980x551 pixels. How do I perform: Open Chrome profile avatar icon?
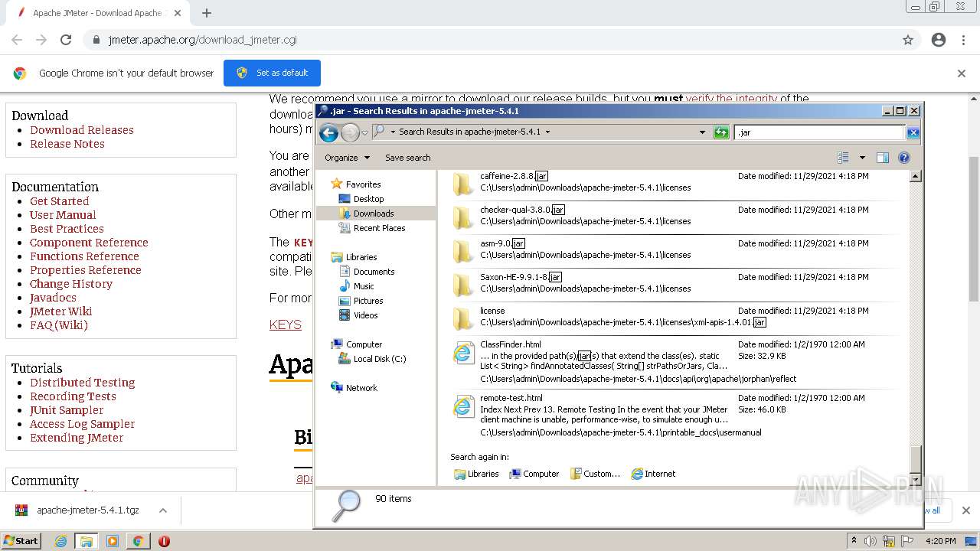pos(939,40)
